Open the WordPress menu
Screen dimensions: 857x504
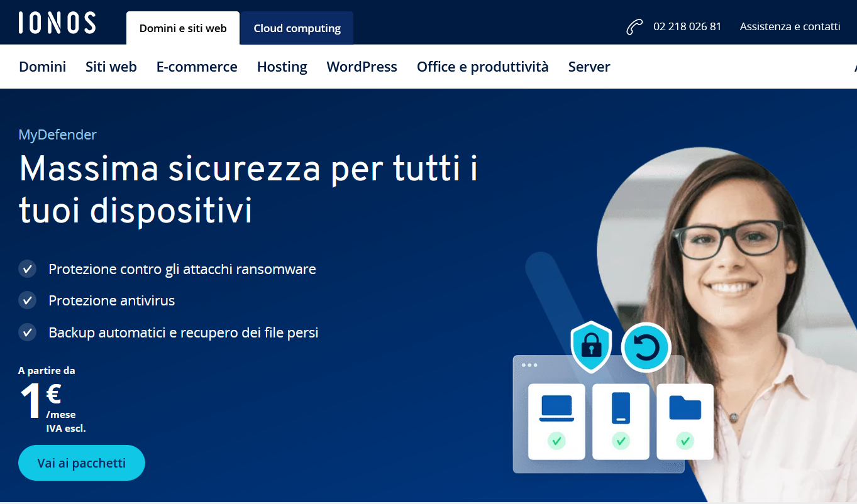(x=362, y=67)
